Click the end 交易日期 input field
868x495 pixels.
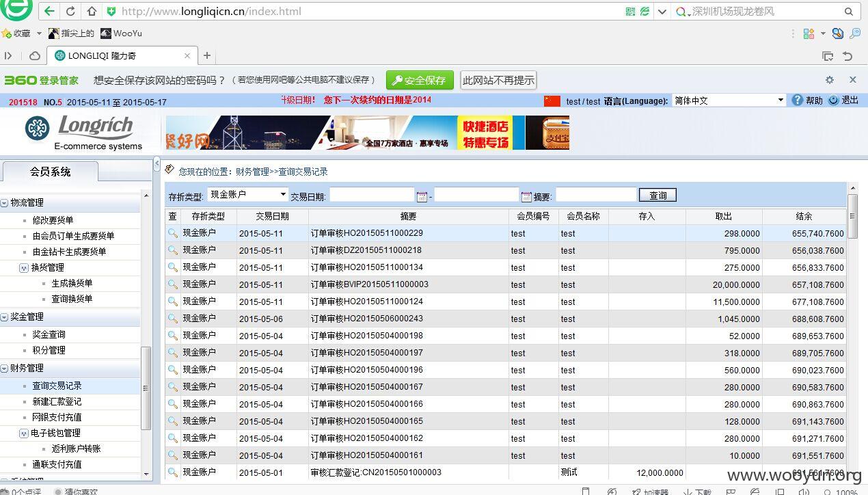pos(476,195)
